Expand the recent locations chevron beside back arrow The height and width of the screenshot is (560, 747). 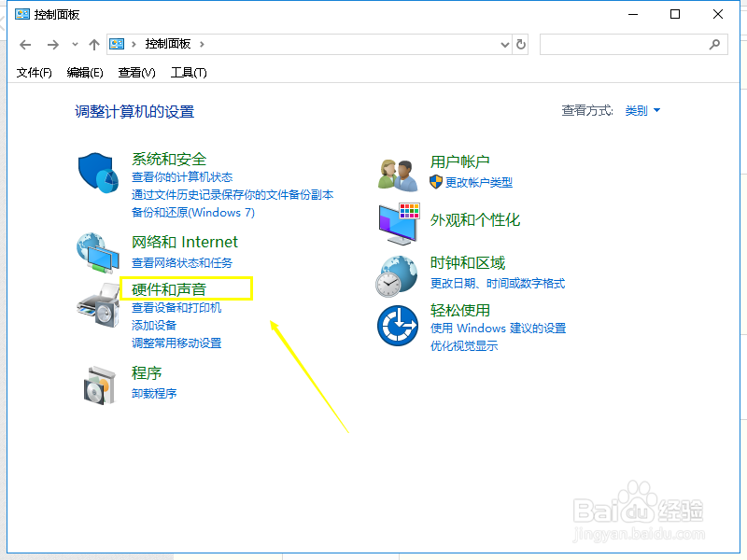[x=74, y=44]
